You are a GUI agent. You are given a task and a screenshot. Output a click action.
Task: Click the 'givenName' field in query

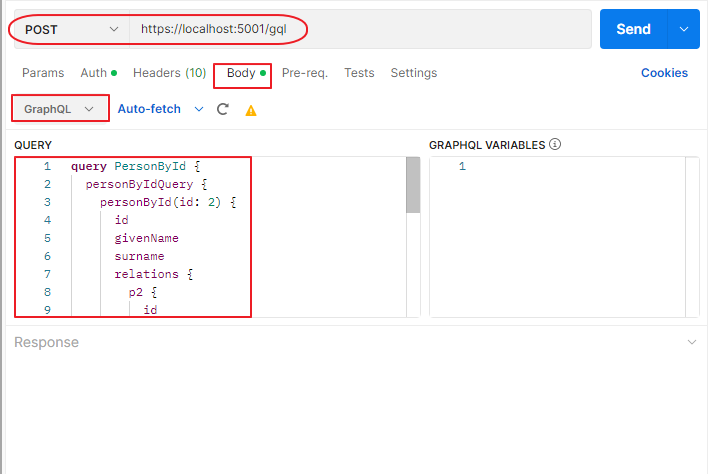click(147, 238)
